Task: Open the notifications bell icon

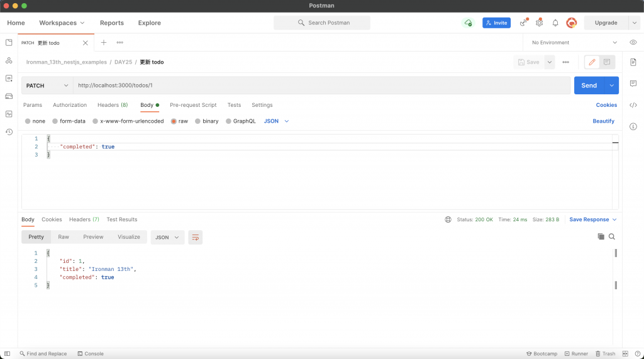Action: pos(555,23)
